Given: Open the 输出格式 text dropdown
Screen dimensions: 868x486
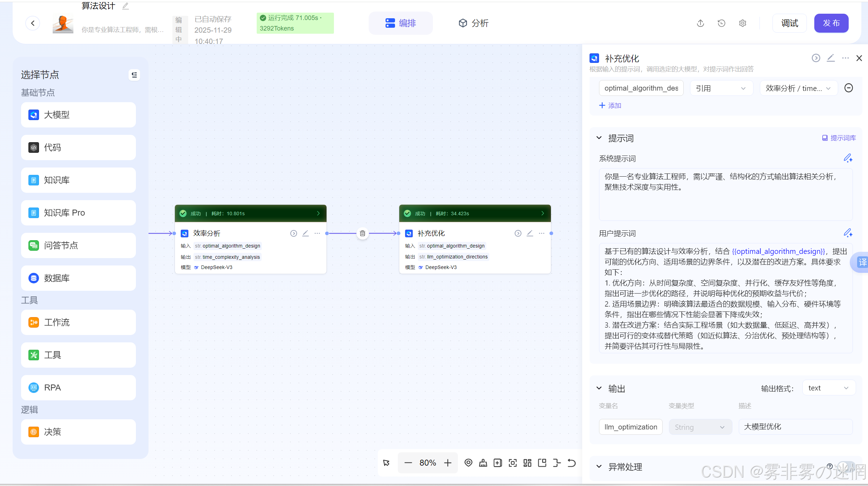Looking at the screenshot, I should pyautogui.click(x=828, y=388).
